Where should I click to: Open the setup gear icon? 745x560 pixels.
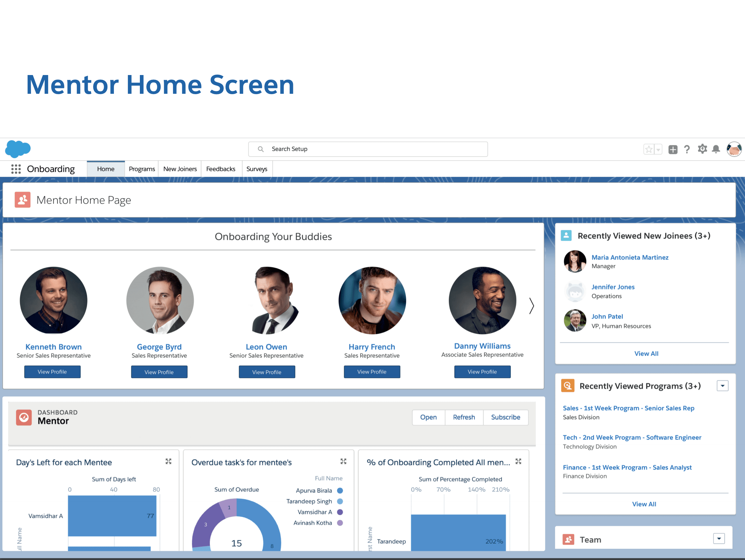(702, 149)
